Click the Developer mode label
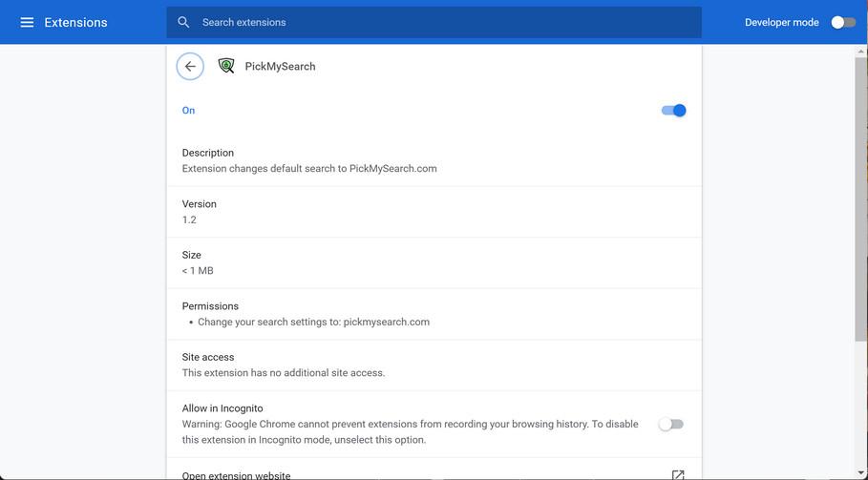This screenshot has width=868, height=480. [781, 22]
